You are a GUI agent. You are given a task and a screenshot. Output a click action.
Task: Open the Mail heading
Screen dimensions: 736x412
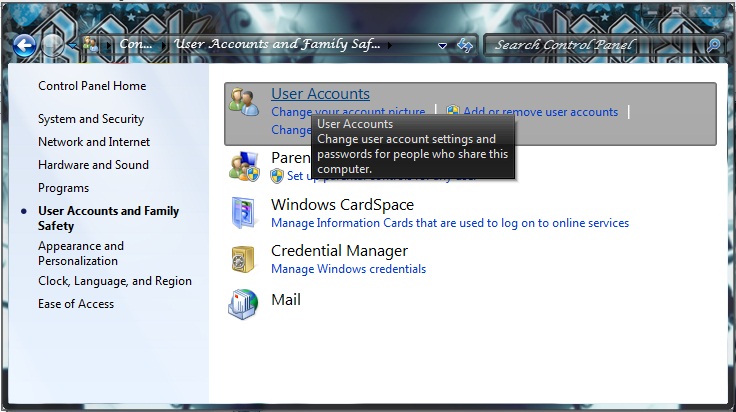286,299
